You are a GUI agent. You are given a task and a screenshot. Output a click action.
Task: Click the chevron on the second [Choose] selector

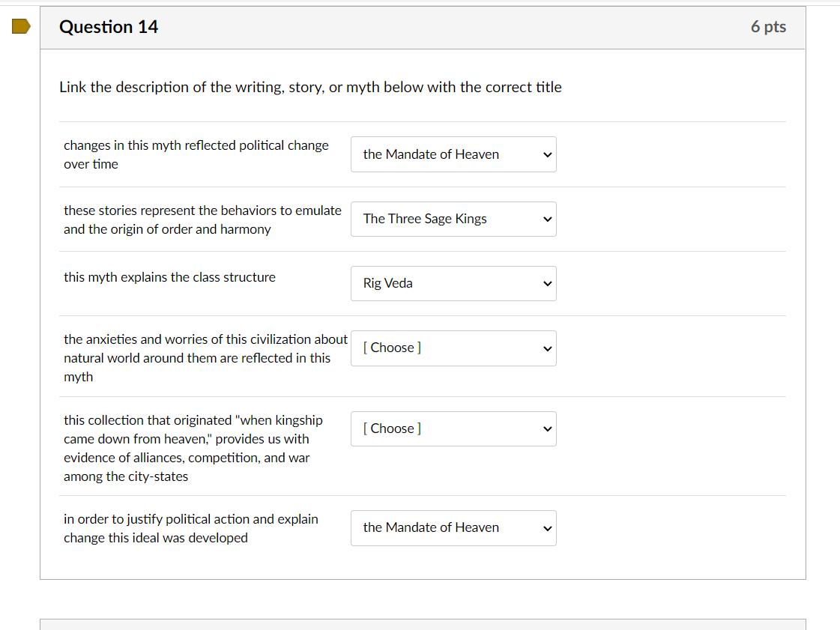[546, 428]
